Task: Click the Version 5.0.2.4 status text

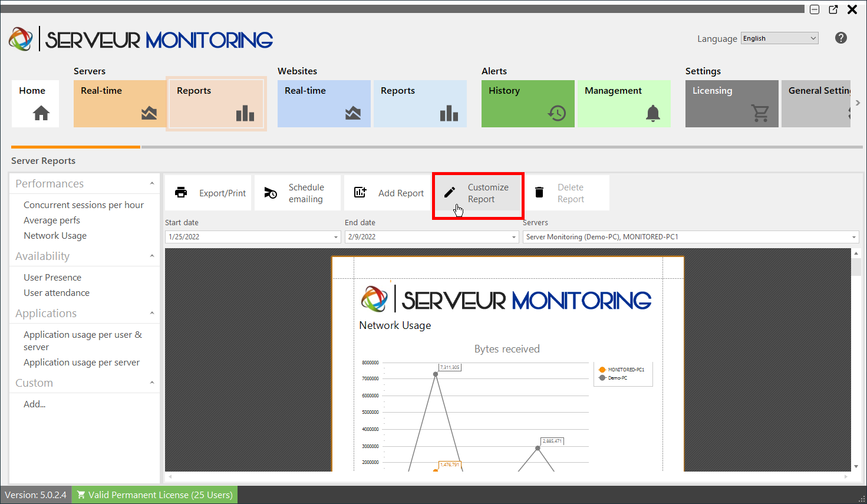Action: pos(36,495)
